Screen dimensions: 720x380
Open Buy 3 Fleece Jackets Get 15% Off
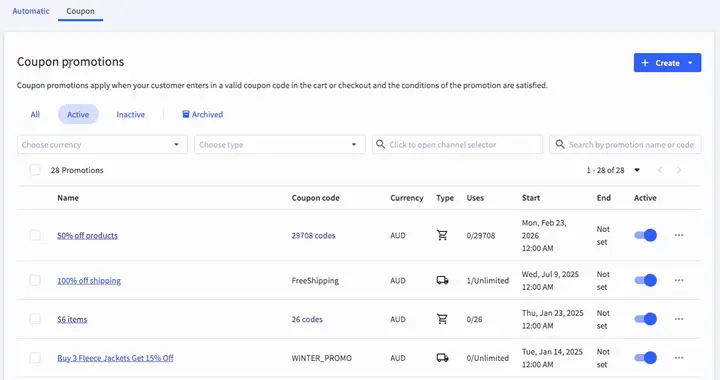click(115, 358)
